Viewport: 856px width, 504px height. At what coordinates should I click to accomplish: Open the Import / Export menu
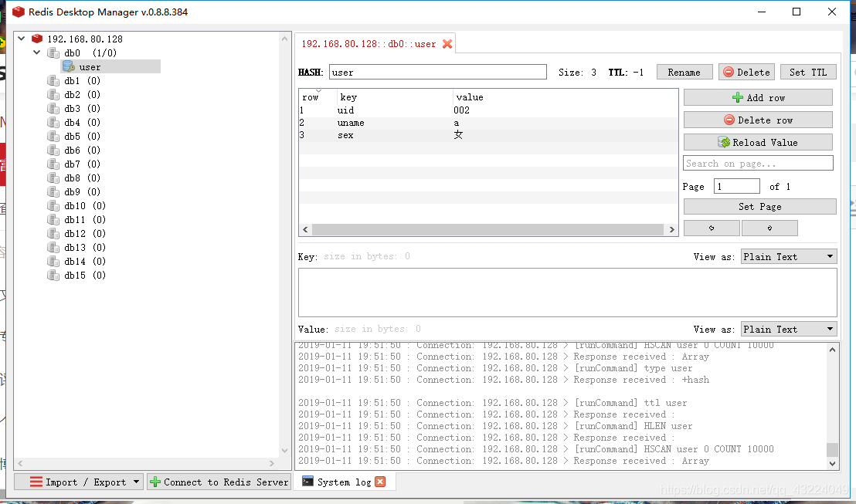point(79,482)
